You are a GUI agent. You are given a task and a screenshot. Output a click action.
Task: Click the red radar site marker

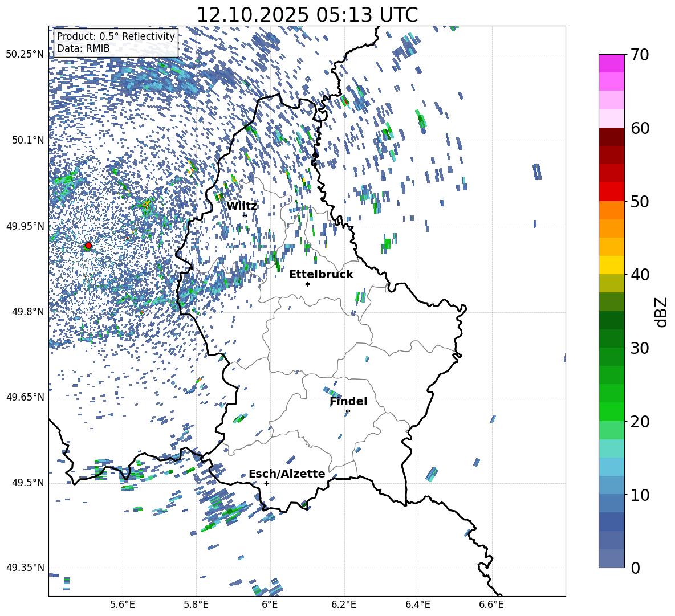88,246
